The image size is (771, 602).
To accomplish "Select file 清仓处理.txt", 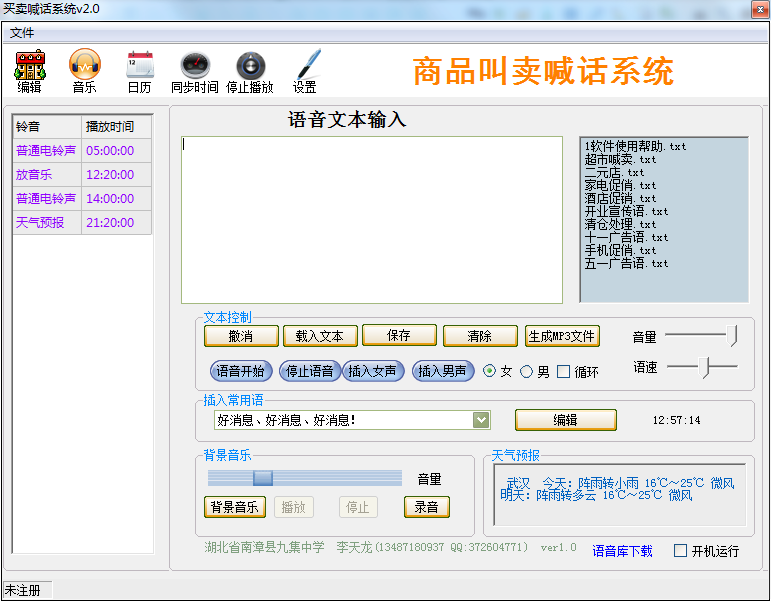I will click(620, 224).
